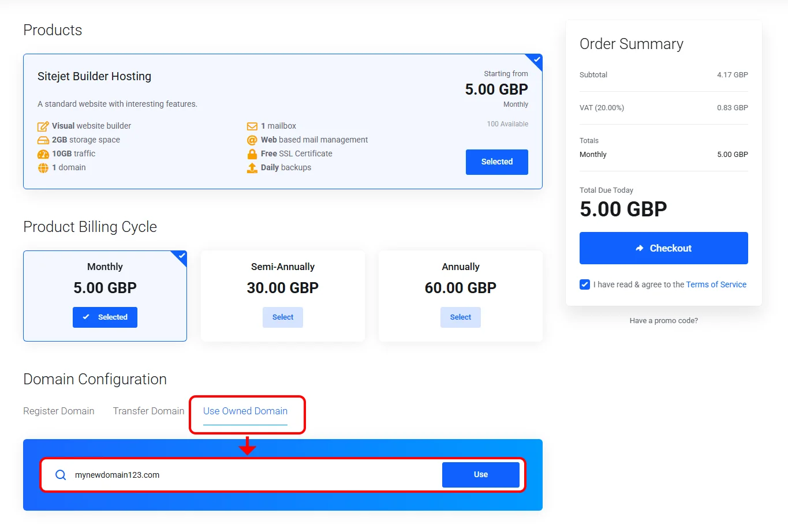Toggle the Terms of Service agreement checkbox
The height and width of the screenshot is (532, 788).
[x=585, y=284]
